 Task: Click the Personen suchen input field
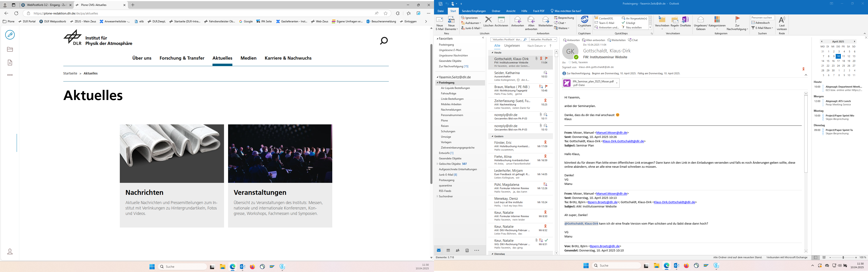[762, 18]
